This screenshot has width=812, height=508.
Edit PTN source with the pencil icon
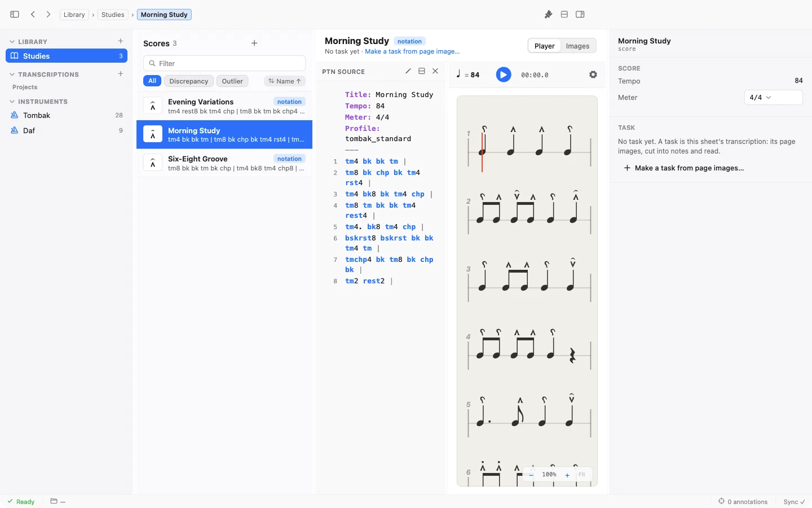pyautogui.click(x=408, y=71)
